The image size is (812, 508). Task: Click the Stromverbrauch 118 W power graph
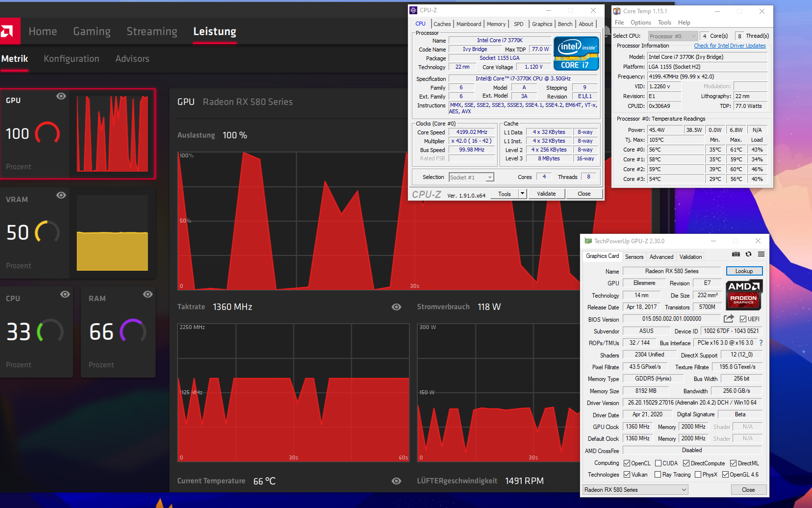tap(499, 392)
